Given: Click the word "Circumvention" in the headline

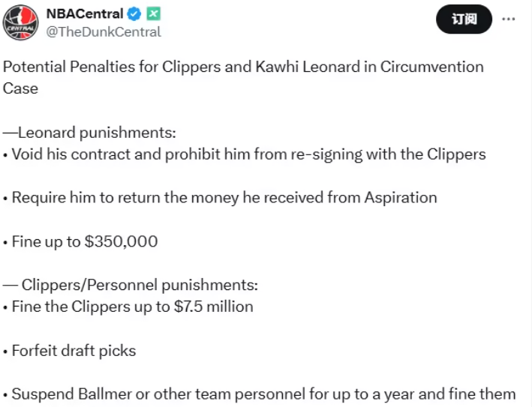Looking at the screenshot, I should (431, 67).
